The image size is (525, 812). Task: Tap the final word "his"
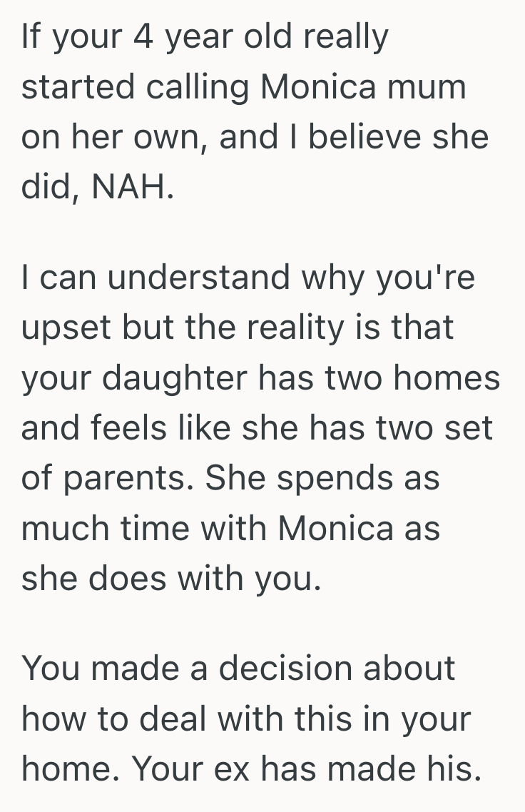pyautogui.click(x=457, y=768)
